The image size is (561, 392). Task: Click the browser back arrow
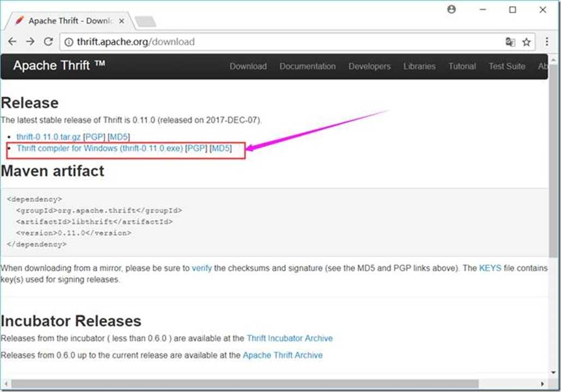[x=12, y=41]
